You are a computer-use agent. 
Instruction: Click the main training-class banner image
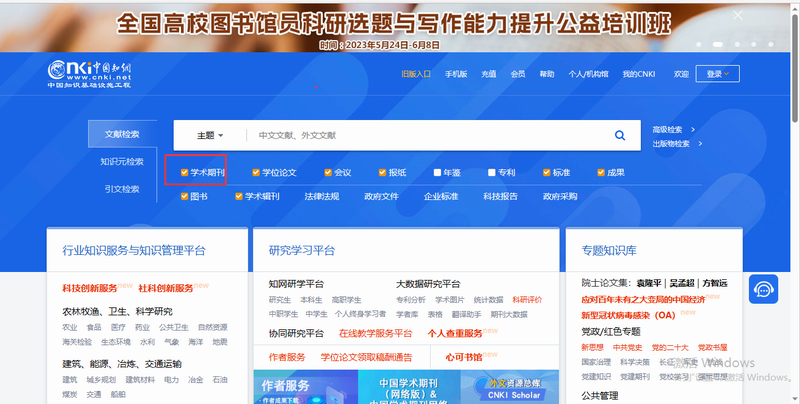(393, 26)
